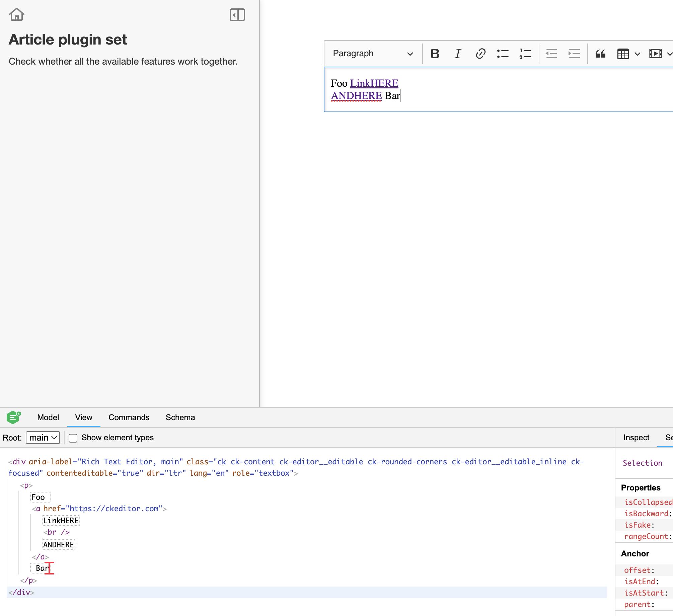This screenshot has width=673, height=616.
Task: Increase indent of the paragraph
Action: click(x=574, y=54)
